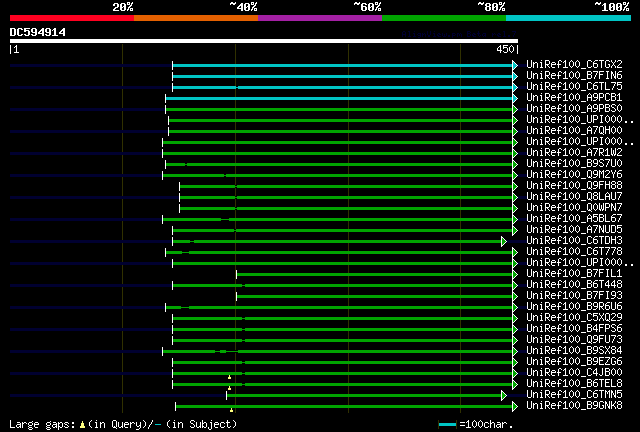Open the UniRef100_B7FIN6 hit label
The width and height of the screenshot is (640, 432).
pyautogui.click(x=574, y=76)
